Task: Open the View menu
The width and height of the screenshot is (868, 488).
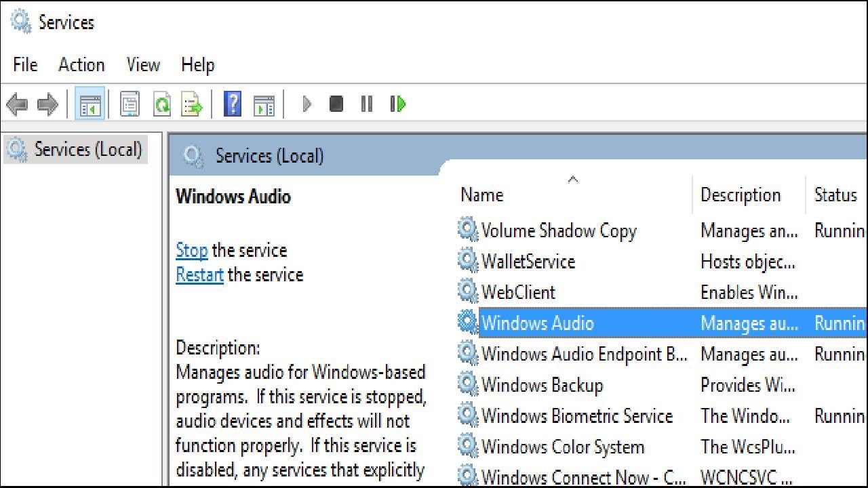Action: click(x=143, y=65)
